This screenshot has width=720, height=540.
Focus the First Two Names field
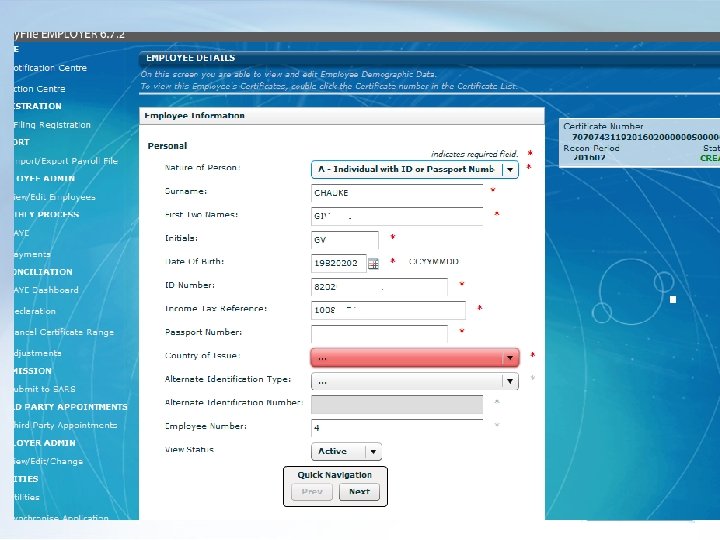coord(397,216)
